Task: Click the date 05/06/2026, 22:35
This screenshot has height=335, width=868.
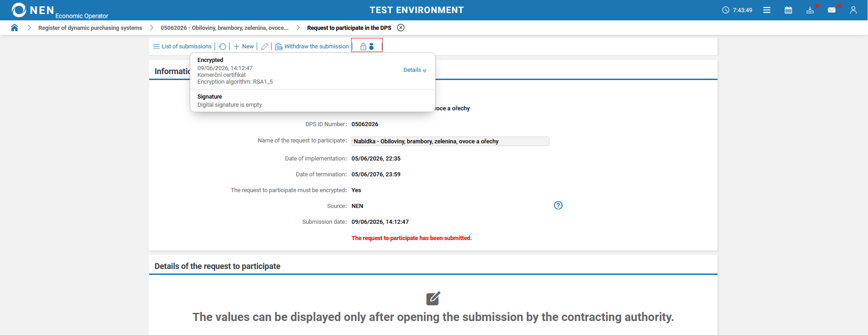Action: pyautogui.click(x=376, y=158)
